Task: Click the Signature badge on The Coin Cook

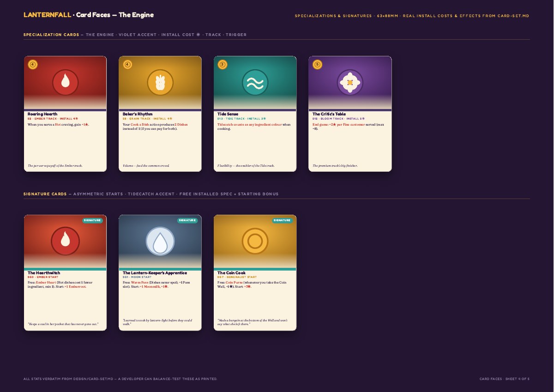Action: (282, 220)
